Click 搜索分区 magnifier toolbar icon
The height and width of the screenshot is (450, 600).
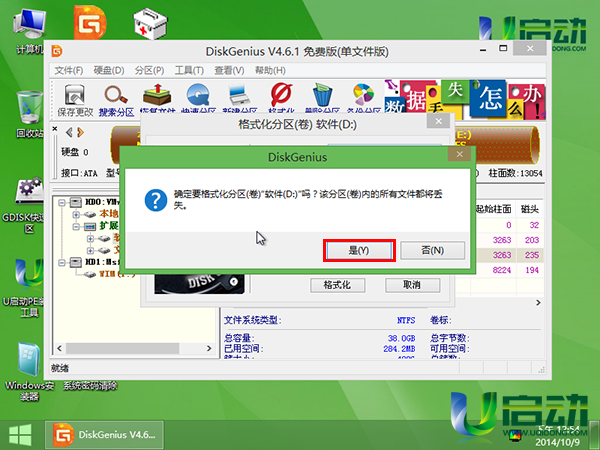(116, 100)
